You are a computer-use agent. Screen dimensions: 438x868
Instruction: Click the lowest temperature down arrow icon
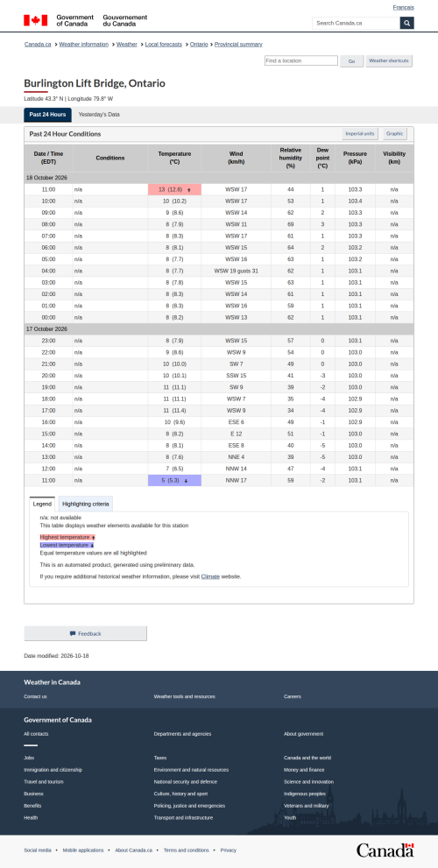pos(186,481)
